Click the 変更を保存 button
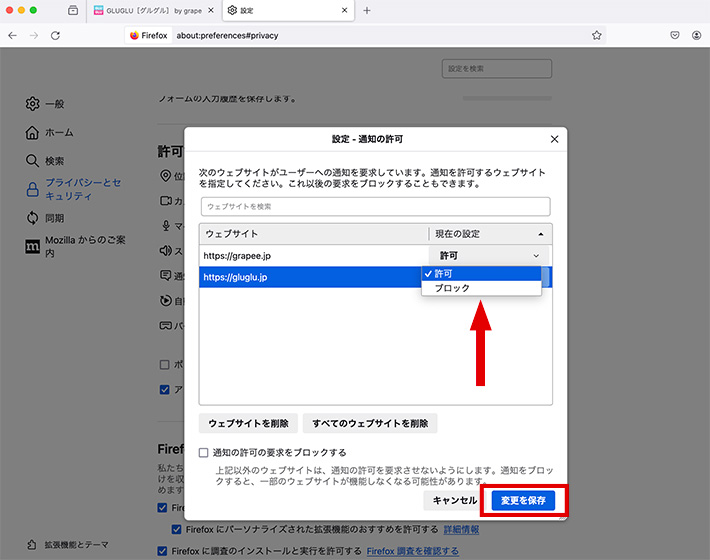 tap(523, 500)
